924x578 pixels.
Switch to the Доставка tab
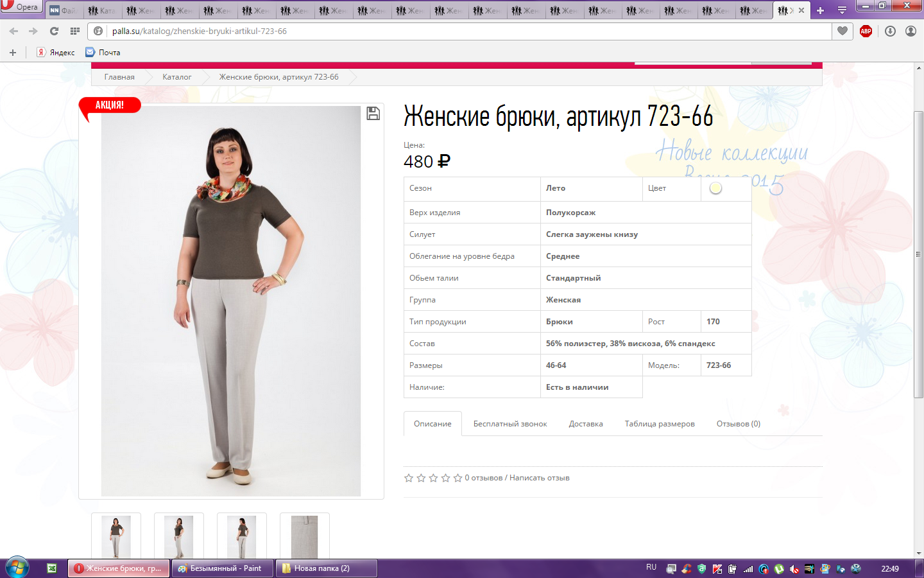pyautogui.click(x=585, y=424)
